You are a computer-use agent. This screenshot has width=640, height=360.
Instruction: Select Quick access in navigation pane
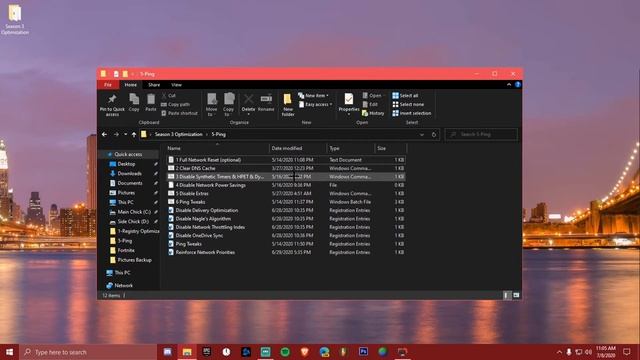(x=128, y=154)
